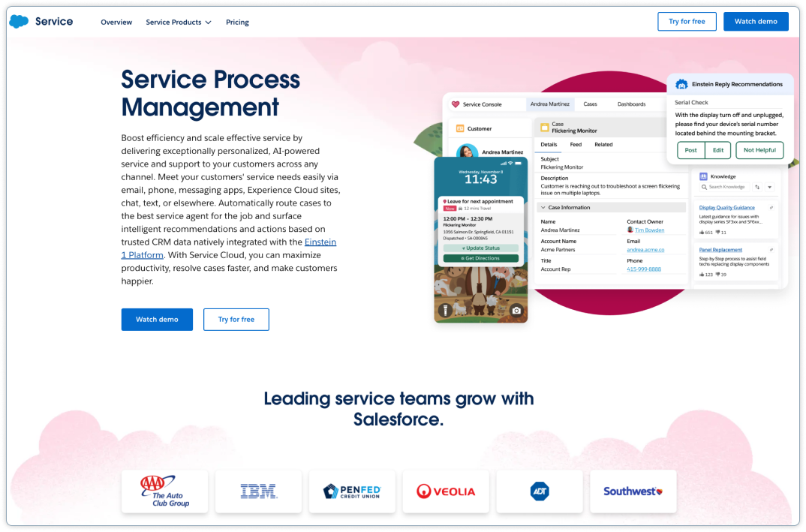This screenshot has width=806, height=532.
Task: Click thumbs-up icon with count 123
Action: click(x=702, y=275)
